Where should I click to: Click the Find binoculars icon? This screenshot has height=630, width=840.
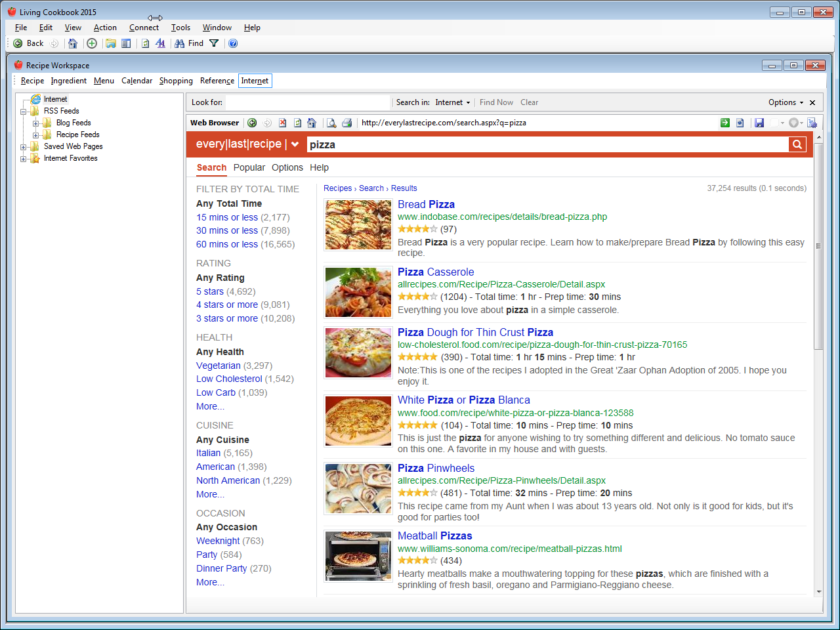[179, 43]
